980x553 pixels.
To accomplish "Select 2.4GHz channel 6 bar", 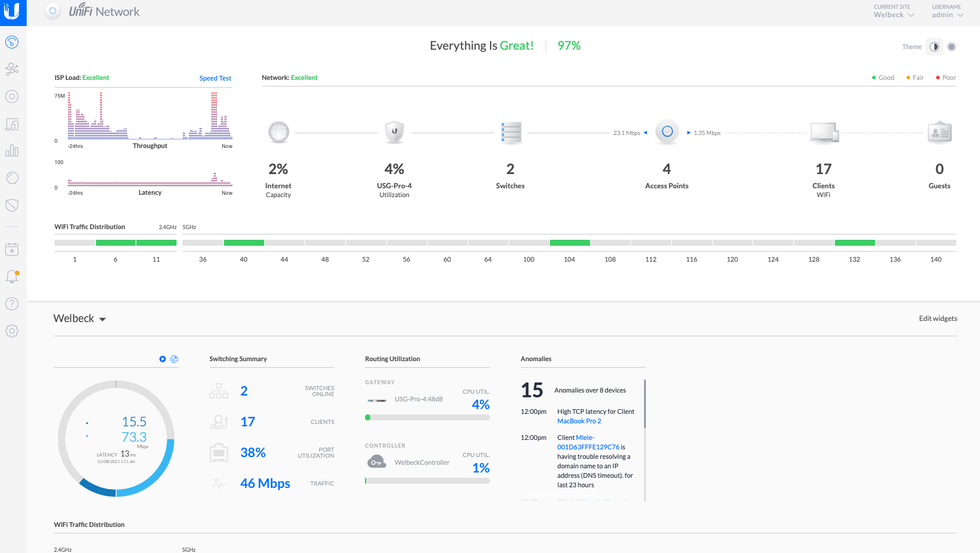I will (116, 243).
